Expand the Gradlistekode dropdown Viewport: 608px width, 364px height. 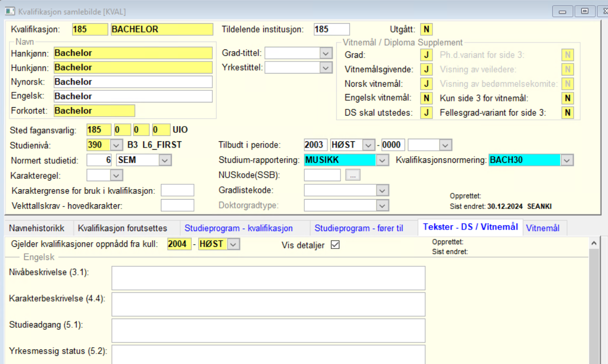click(382, 190)
